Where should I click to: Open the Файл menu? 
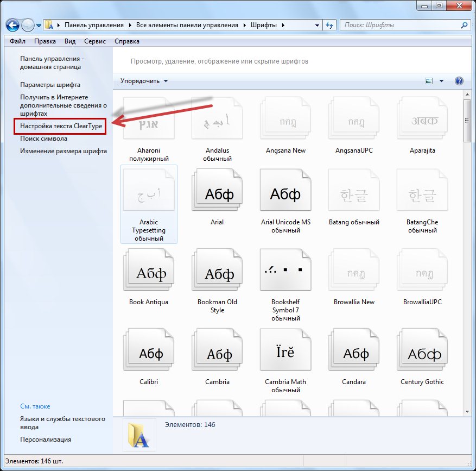(17, 41)
